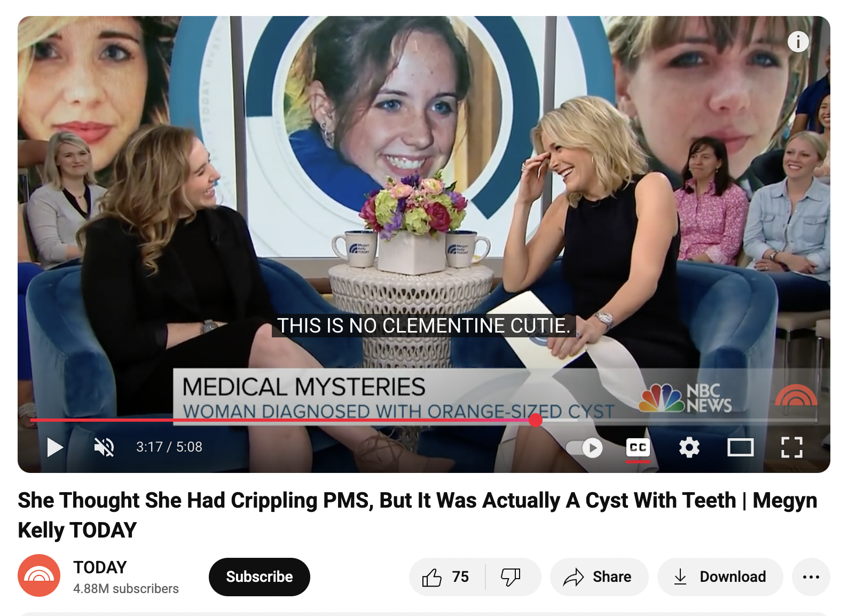Image resolution: width=848 pixels, height=616 pixels.
Task: Turn off closed captions (CC)
Action: 638,447
